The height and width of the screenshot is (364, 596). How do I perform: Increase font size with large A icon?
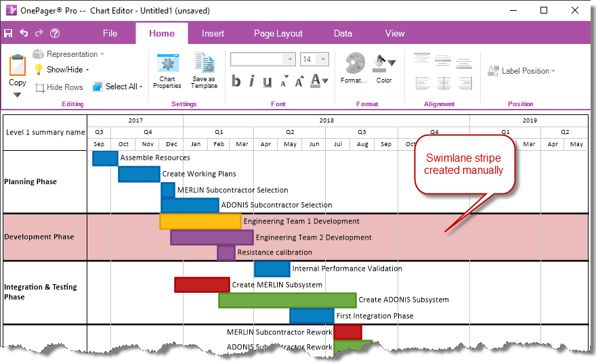[x=299, y=81]
